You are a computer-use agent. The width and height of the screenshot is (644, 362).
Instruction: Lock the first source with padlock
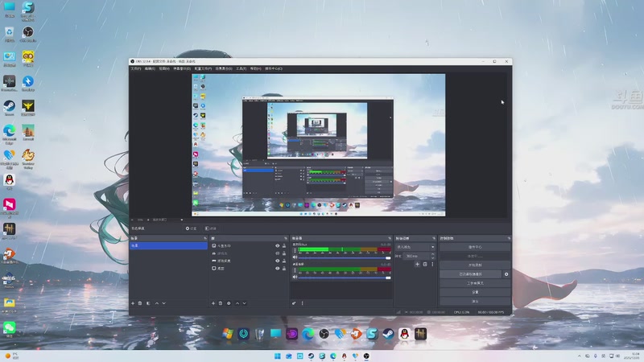(284, 246)
